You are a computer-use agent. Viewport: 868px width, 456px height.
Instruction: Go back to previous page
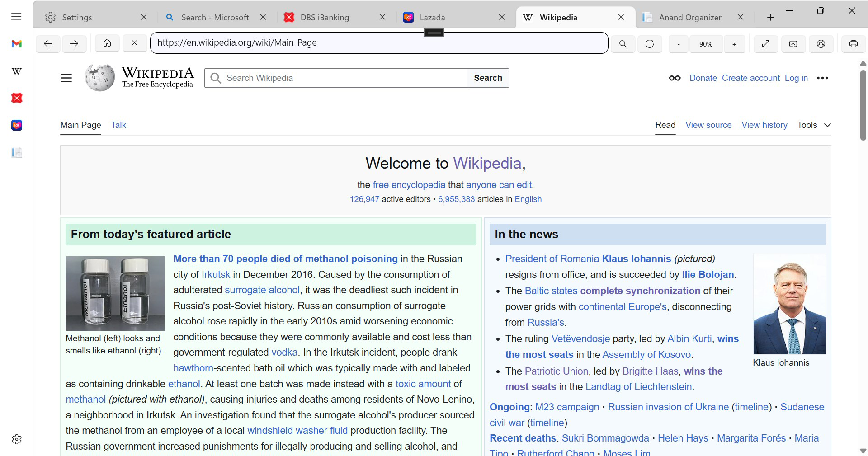(x=48, y=44)
